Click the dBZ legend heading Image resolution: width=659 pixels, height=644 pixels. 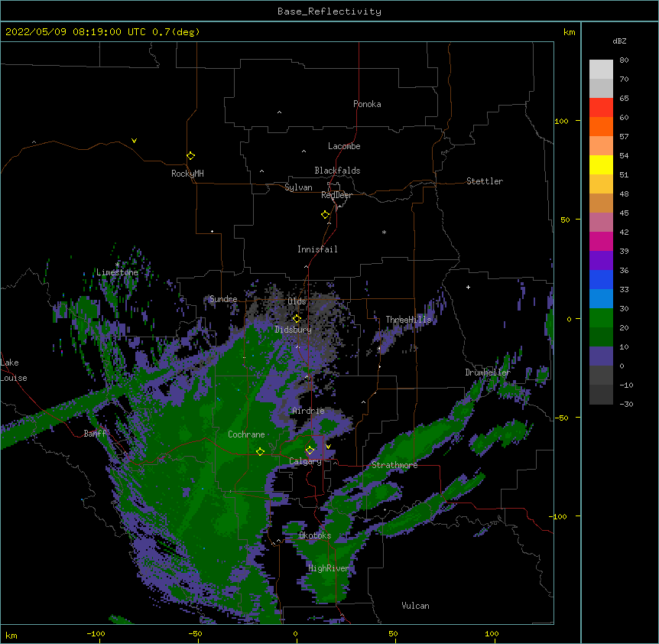[x=619, y=41]
